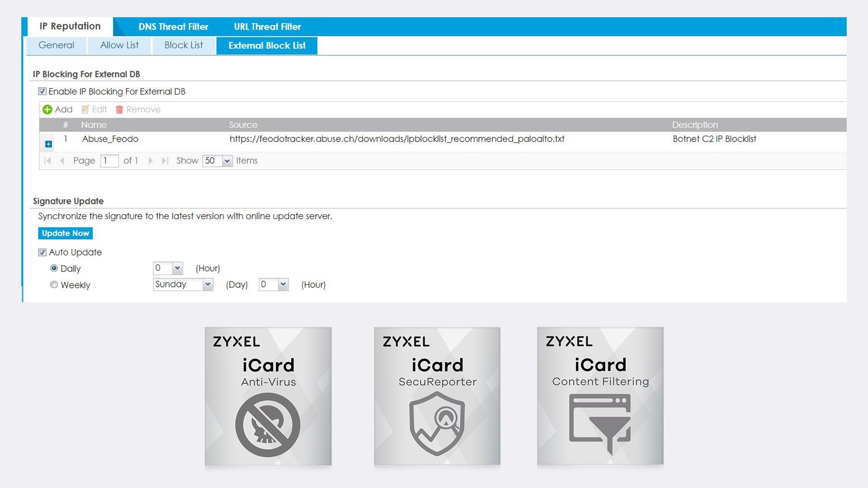
Task: Enable Auto Update checkbox
Action: pyautogui.click(x=42, y=251)
